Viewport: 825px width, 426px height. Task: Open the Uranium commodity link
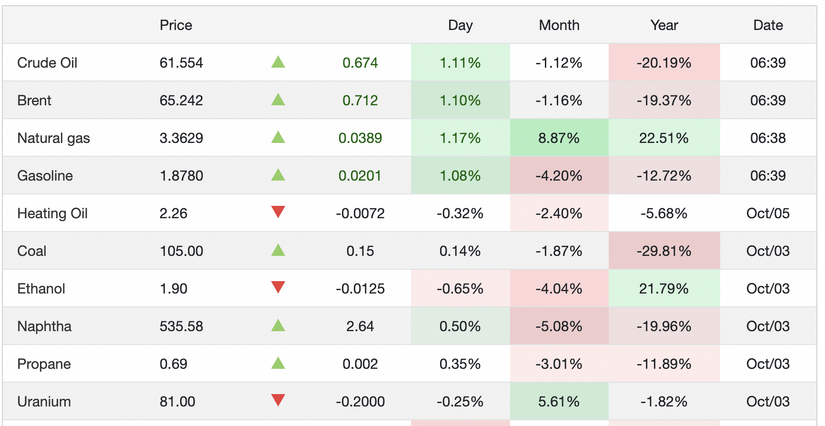[44, 401]
